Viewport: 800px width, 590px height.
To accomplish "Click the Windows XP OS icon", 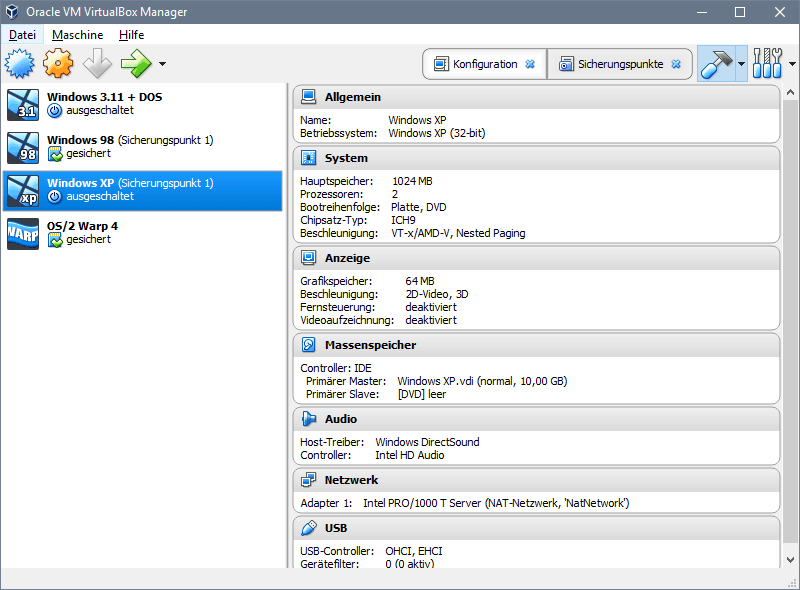I will point(23,190).
